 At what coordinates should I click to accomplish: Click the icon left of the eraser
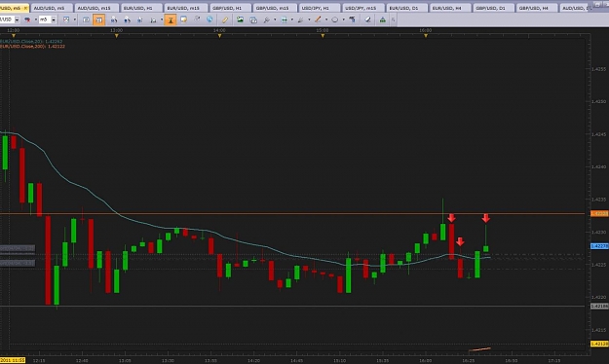pyautogui.click(x=352, y=19)
